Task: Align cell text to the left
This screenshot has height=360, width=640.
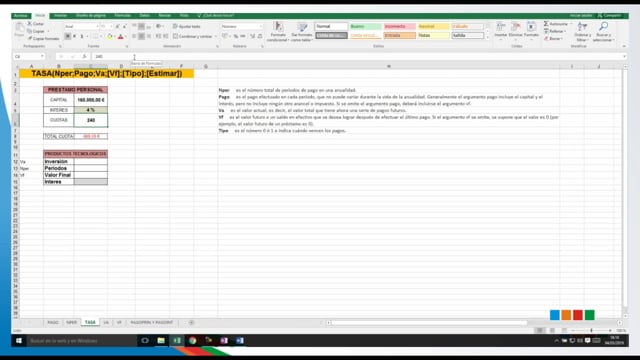Action: click(134, 36)
